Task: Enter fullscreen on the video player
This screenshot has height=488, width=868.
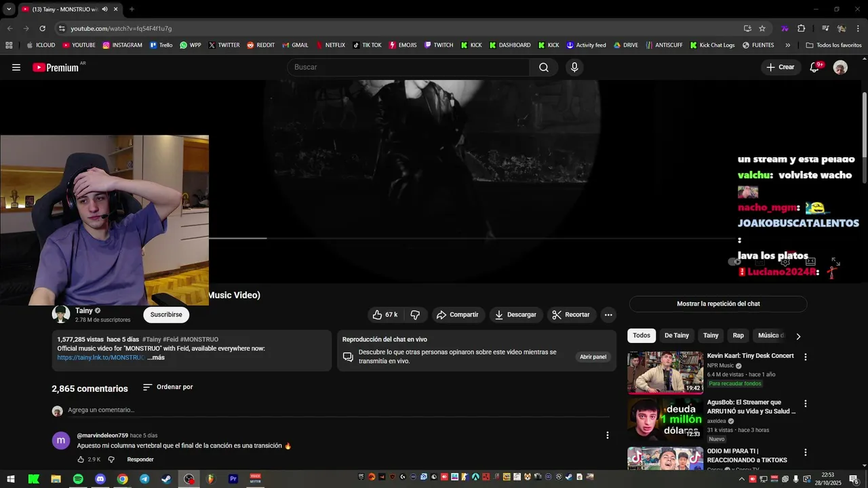Action: (835, 262)
